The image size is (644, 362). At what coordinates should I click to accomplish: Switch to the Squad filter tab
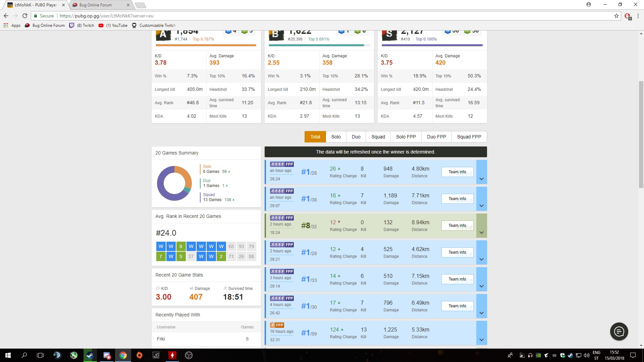click(x=378, y=137)
